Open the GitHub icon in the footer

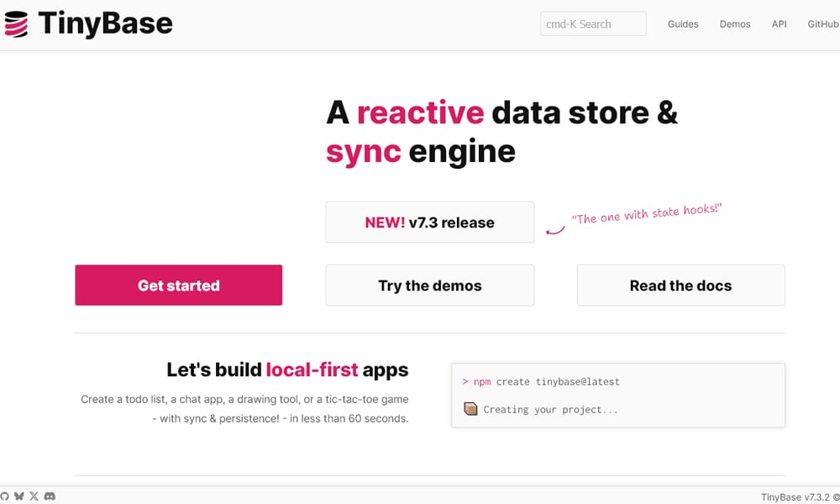5,496
